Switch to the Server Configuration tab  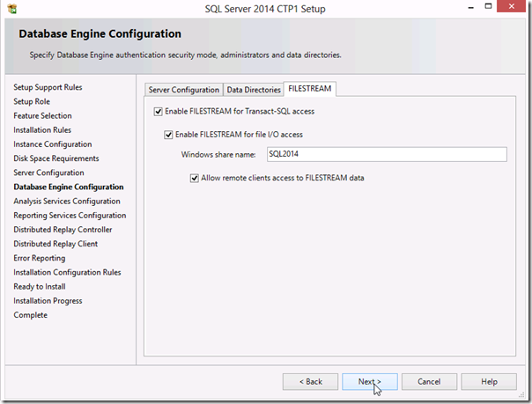(x=183, y=90)
